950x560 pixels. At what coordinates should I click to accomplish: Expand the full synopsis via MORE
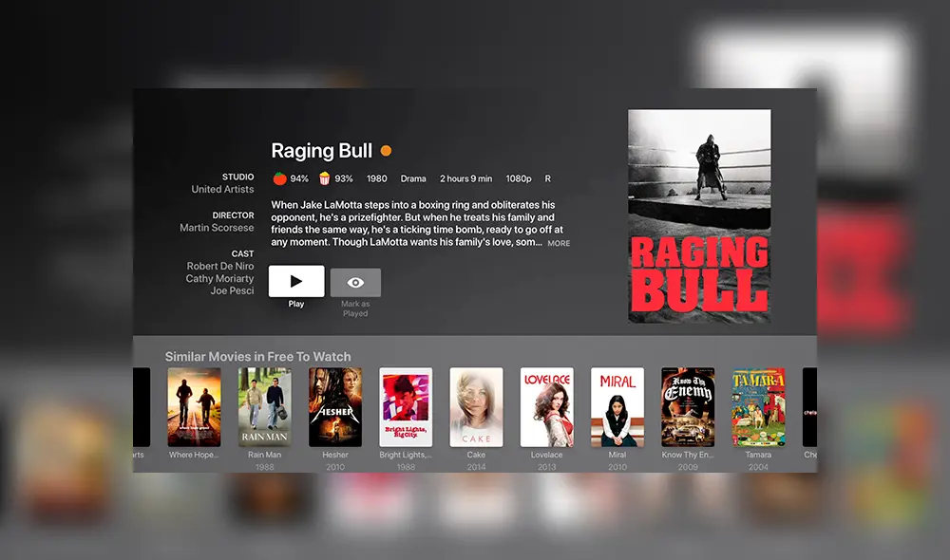pos(558,243)
